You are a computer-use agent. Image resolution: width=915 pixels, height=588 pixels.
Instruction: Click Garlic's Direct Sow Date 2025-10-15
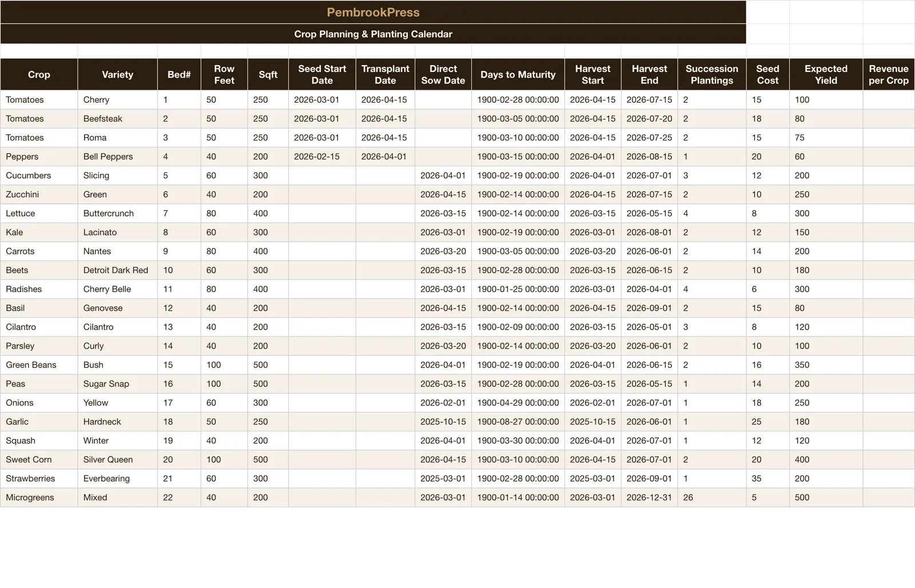[443, 421]
